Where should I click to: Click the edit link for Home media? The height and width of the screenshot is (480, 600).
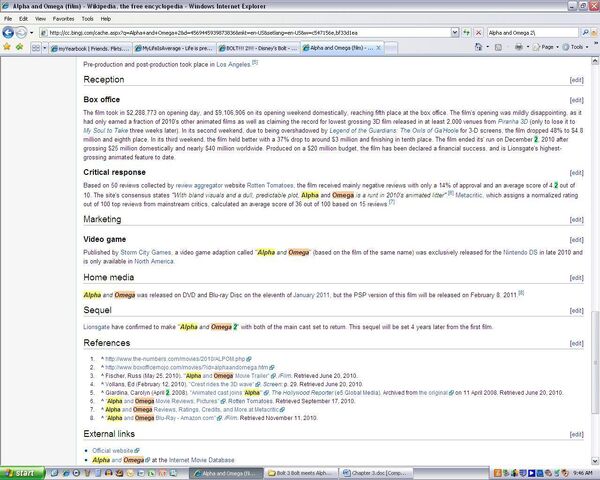point(576,278)
